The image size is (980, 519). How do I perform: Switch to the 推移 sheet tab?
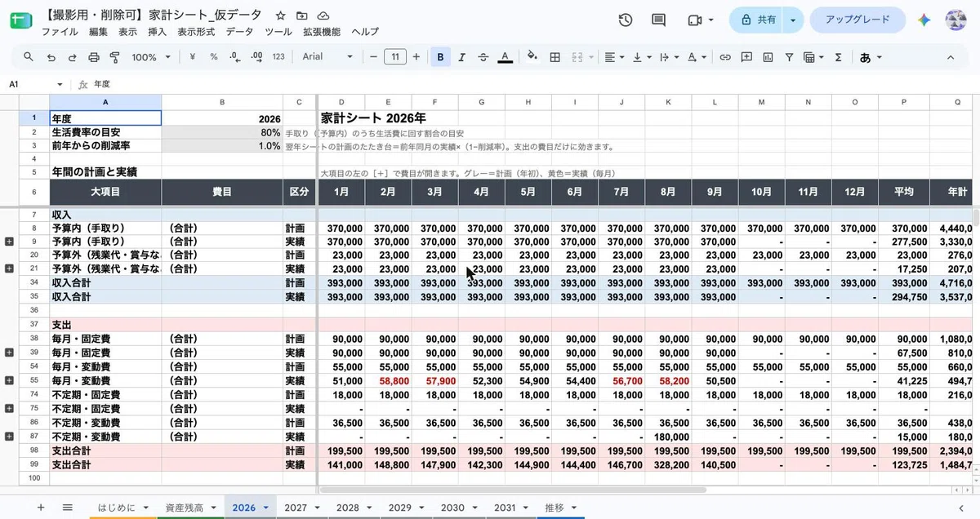[560, 507]
